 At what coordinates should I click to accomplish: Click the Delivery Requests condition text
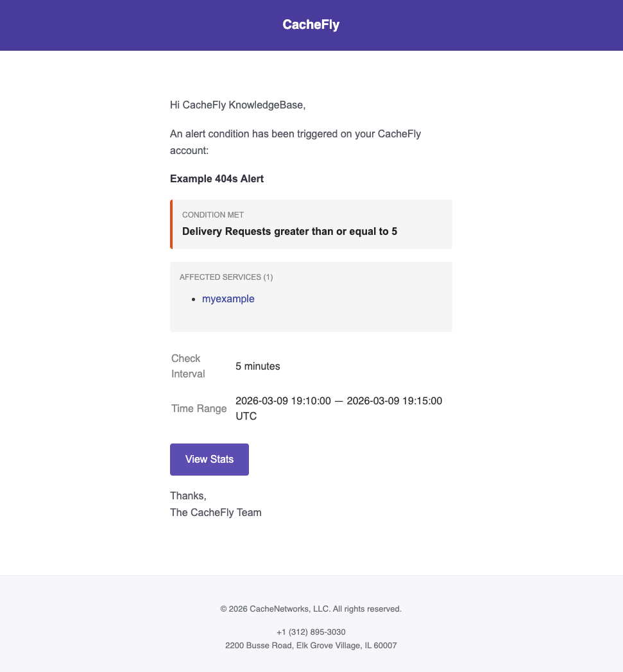[x=289, y=231]
